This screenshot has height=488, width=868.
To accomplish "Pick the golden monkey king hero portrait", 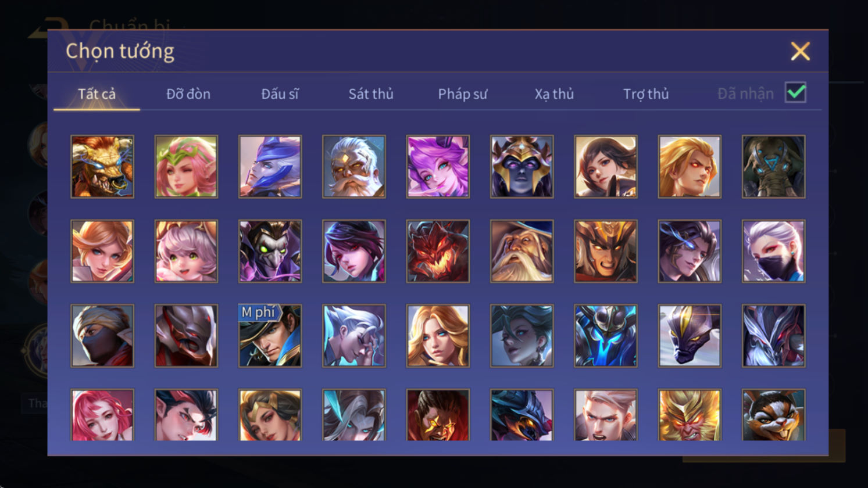I will pyautogui.click(x=690, y=415).
